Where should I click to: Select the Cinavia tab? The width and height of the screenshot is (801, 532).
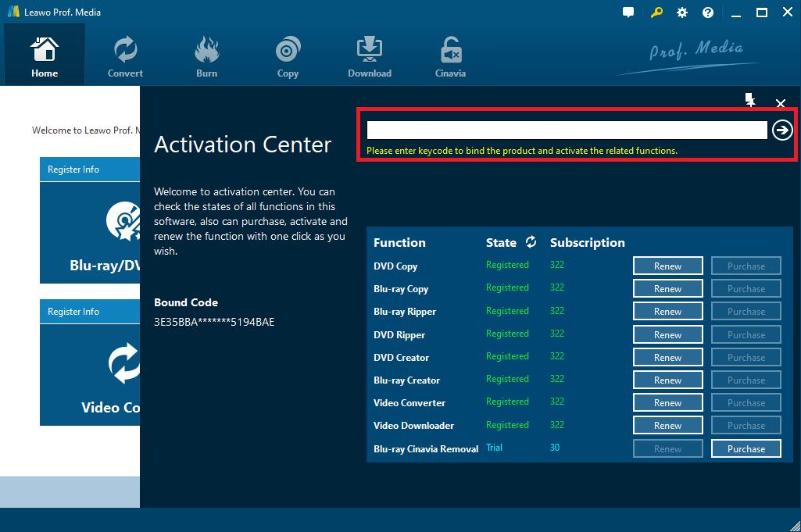tap(450, 56)
